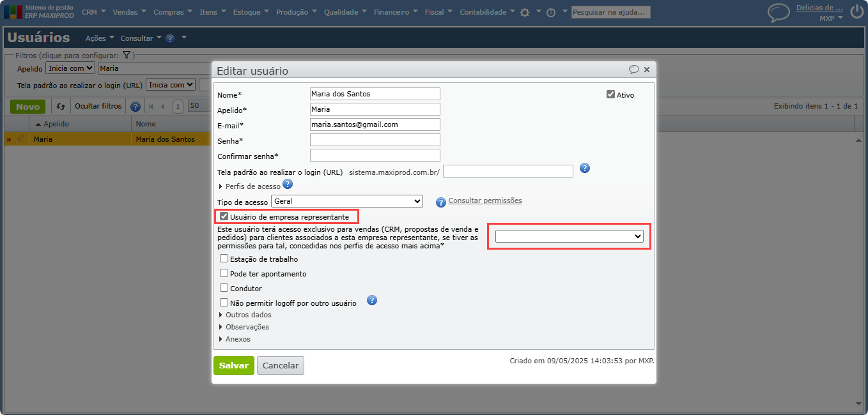Open Consultar permissões link
868x415 pixels.
(x=485, y=200)
